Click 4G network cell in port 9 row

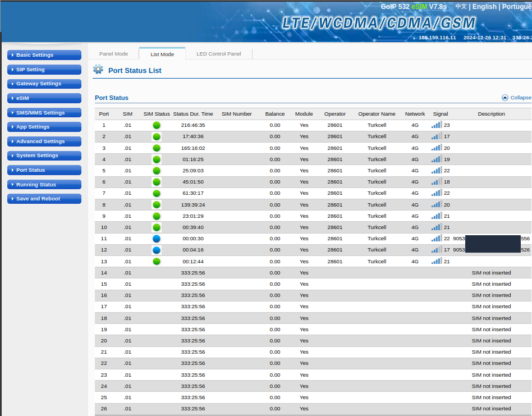coord(415,216)
